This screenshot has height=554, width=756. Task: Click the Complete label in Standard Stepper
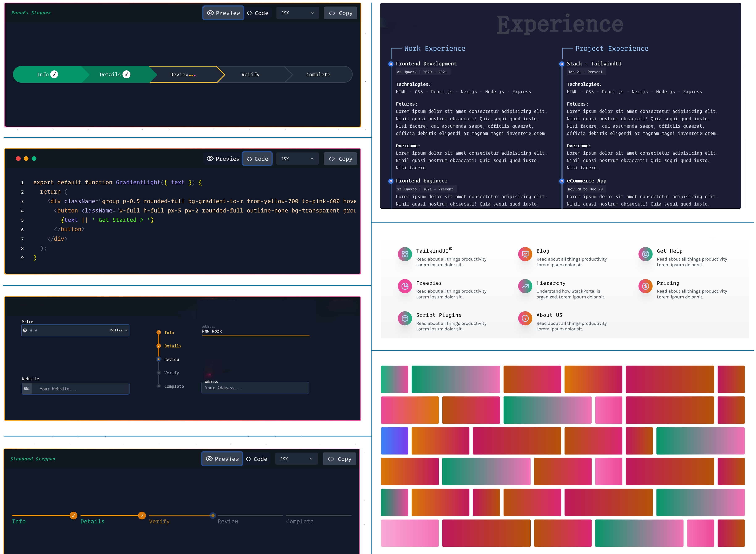tap(300, 521)
